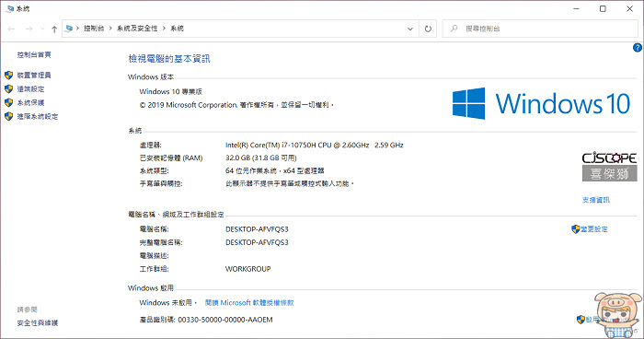Open 遠端設定 from the sidebar
Image resolution: width=644 pixels, height=339 pixels.
pos(30,88)
